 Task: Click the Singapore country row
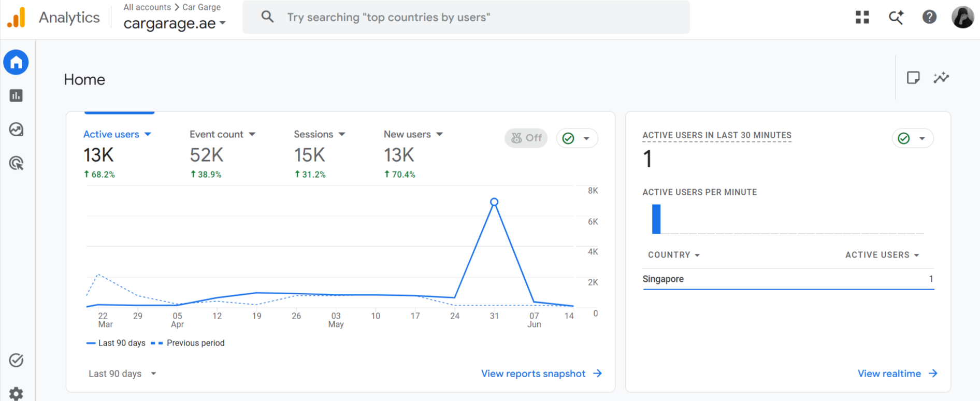788,279
